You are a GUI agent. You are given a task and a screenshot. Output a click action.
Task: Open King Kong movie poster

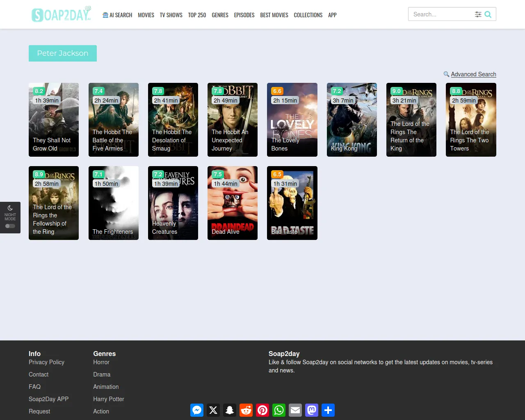pyautogui.click(x=352, y=120)
